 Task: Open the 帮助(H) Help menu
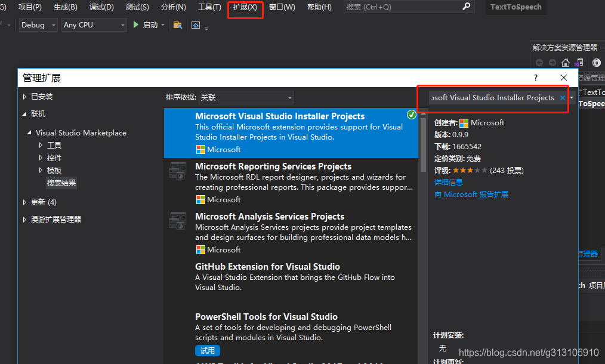(319, 7)
